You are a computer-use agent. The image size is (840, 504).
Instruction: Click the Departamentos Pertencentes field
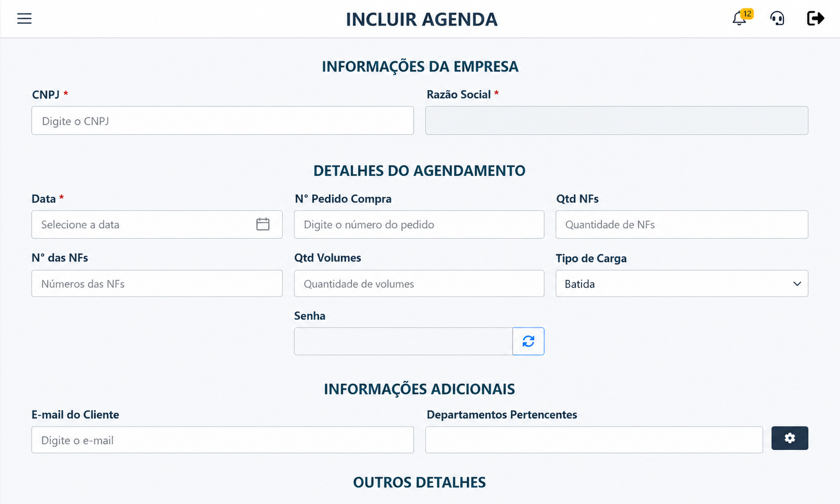tap(594, 440)
